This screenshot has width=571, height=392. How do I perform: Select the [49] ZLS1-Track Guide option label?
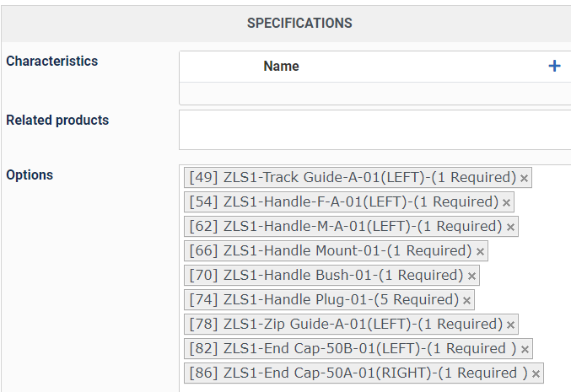353,177
